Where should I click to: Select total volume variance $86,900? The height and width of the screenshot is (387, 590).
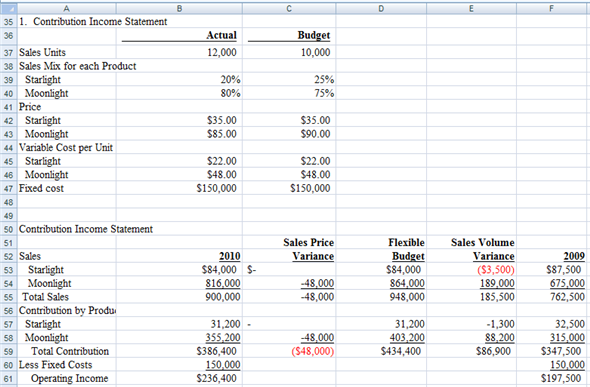(493, 351)
